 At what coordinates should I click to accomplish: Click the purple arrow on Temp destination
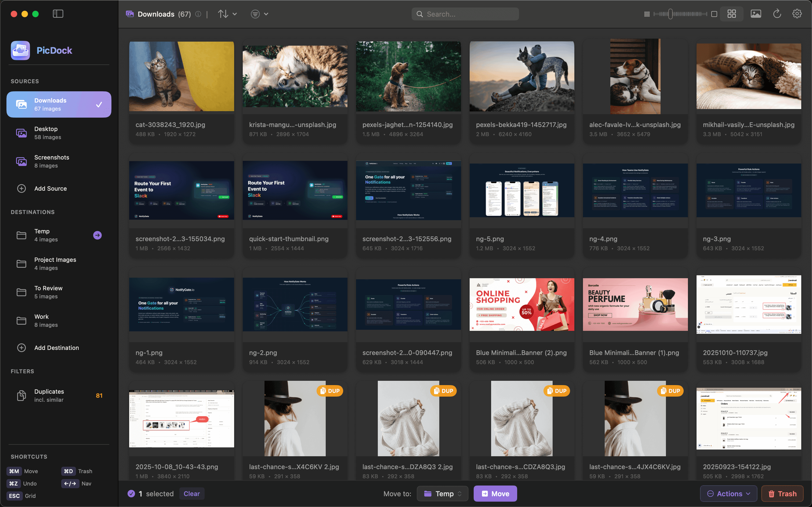click(97, 235)
